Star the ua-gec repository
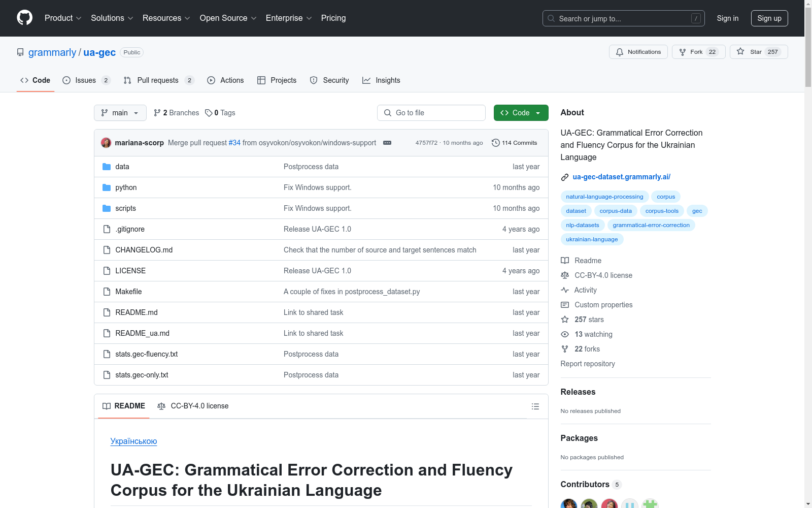This screenshot has height=508, width=812. (759, 52)
